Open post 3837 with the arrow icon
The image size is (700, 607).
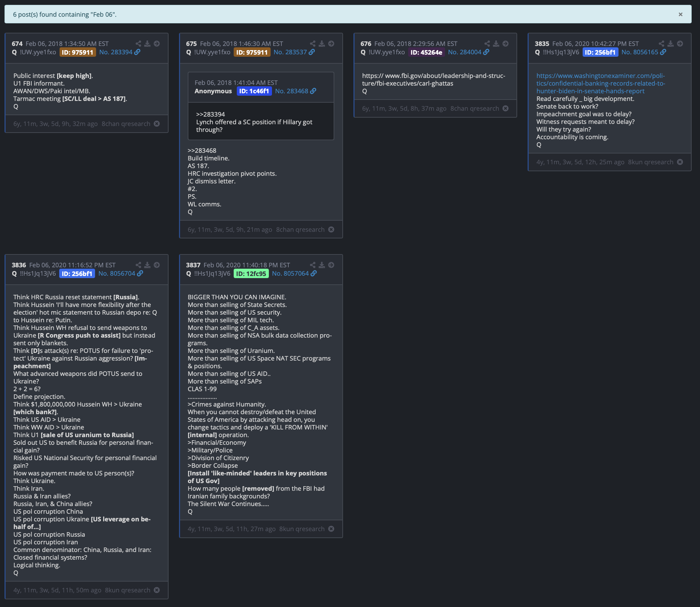[x=331, y=265]
